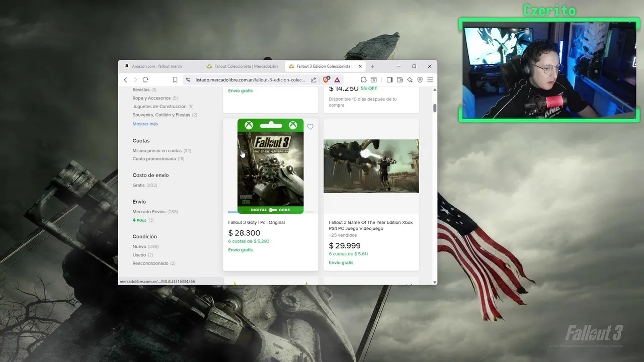This screenshot has width=644, height=362.
Task: Switch to the Fallout Coleccionista MercadoLibre tab
Action: pos(243,66)
